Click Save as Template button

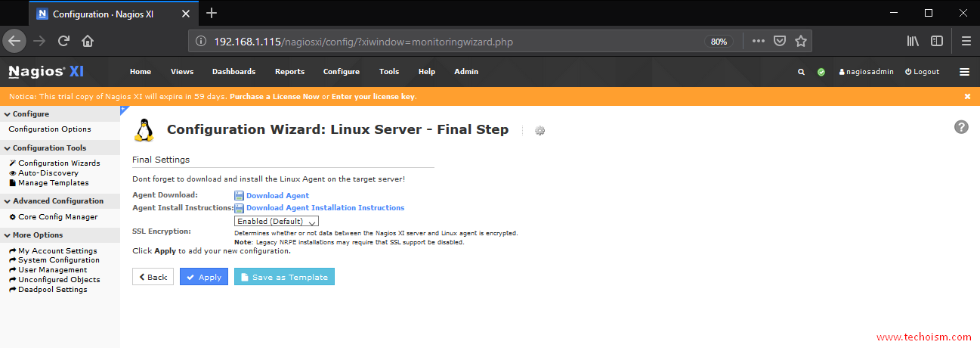pyautogui.click(x=284, y=277)
